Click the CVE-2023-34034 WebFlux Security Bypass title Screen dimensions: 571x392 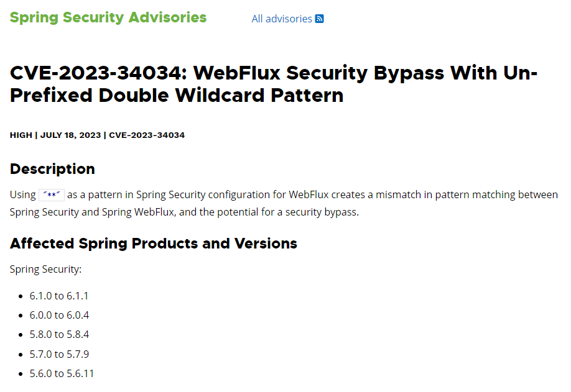pyautogui.click(x=274, y=84)
